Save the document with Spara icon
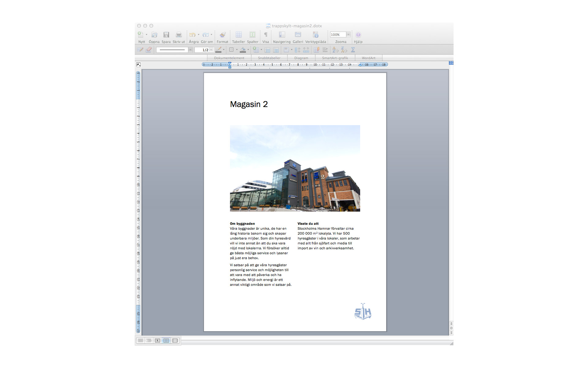Screen dimensions: 588x368 coord(166,35)
